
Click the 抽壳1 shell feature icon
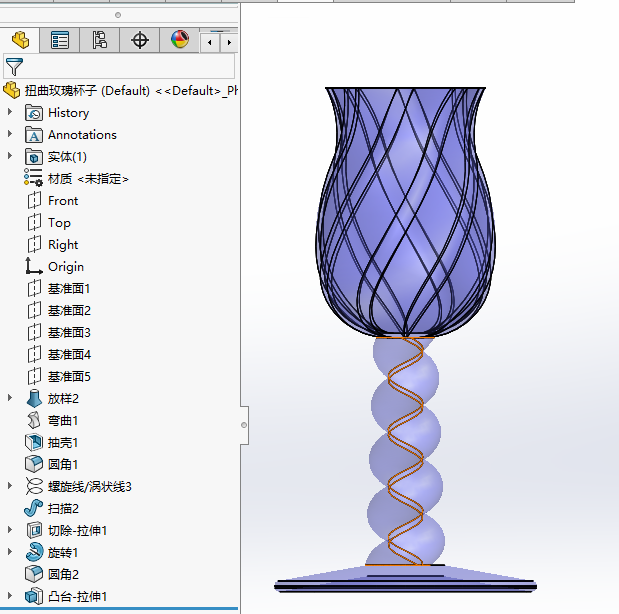(34, 442)
